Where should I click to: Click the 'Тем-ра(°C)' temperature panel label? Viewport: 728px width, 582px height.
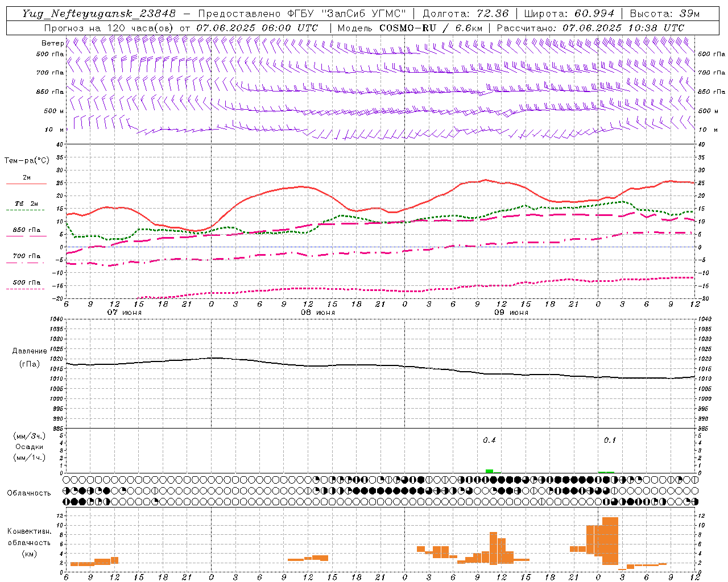click(27, 161)
